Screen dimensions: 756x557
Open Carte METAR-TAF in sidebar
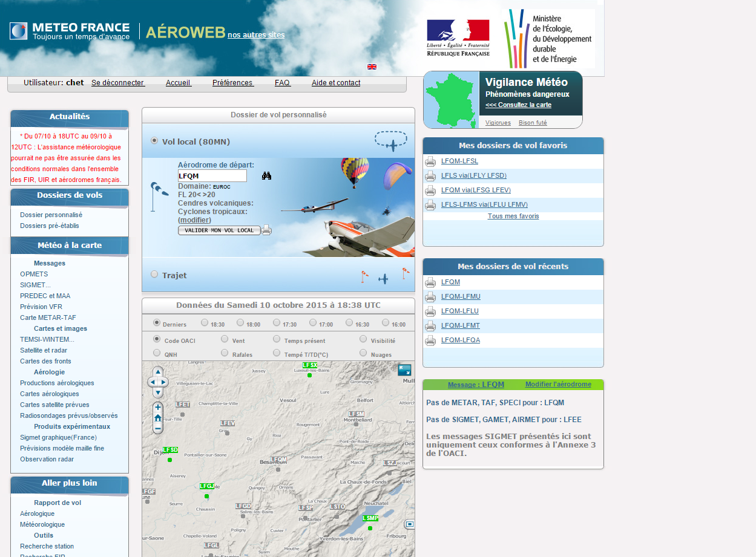click(x=48, y=318)
